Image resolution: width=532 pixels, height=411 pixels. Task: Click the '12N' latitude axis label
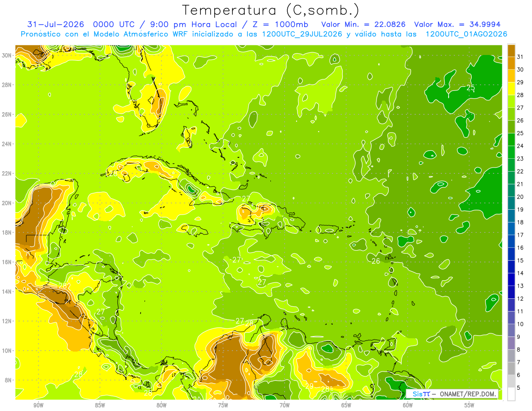(8, 321)
